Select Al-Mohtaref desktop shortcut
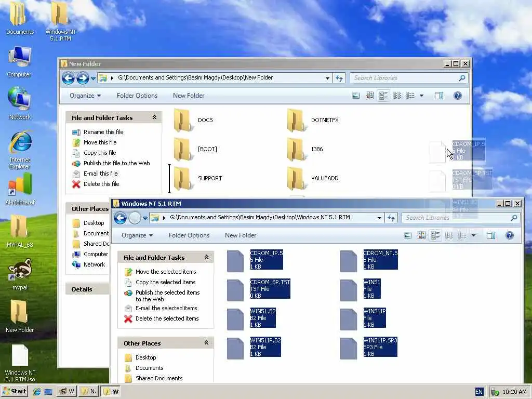 (x=20, y=189)
